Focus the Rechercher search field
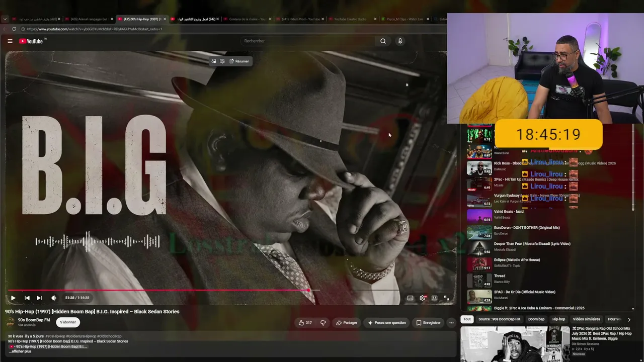The width and height of the screenshot is (644, 362). (x=307, y=41)
